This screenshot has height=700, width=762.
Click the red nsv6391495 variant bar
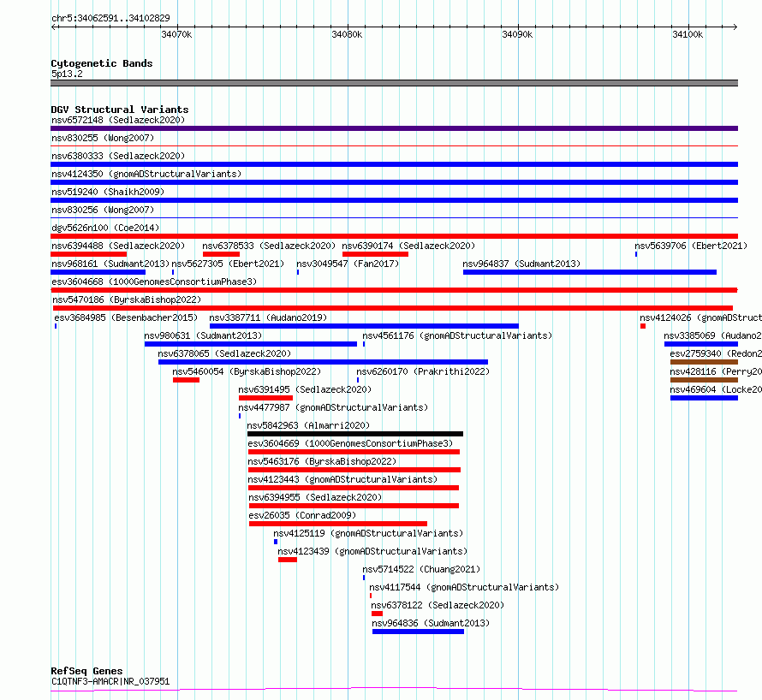pyautogui.click(x=265, y=398)
